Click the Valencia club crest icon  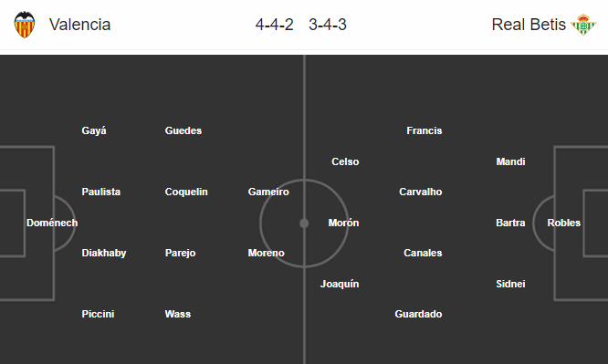25,25
